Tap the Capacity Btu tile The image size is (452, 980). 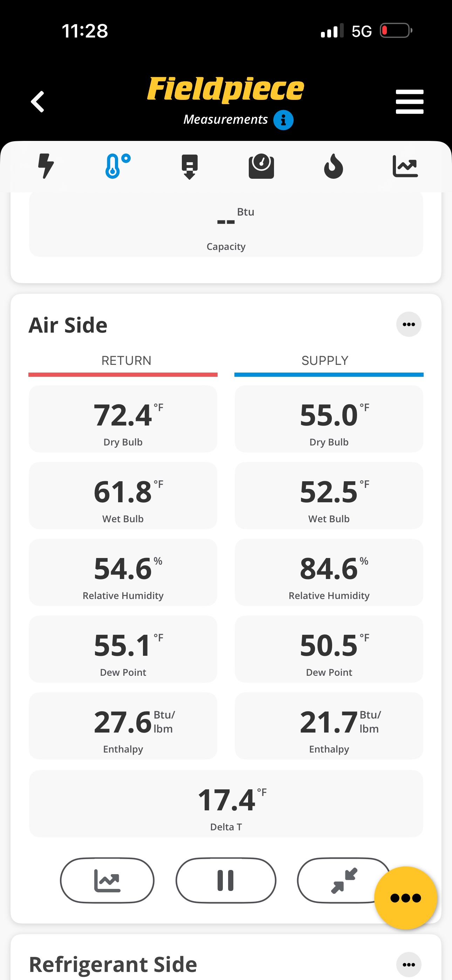pyautogui.click(x=226, y=224)
